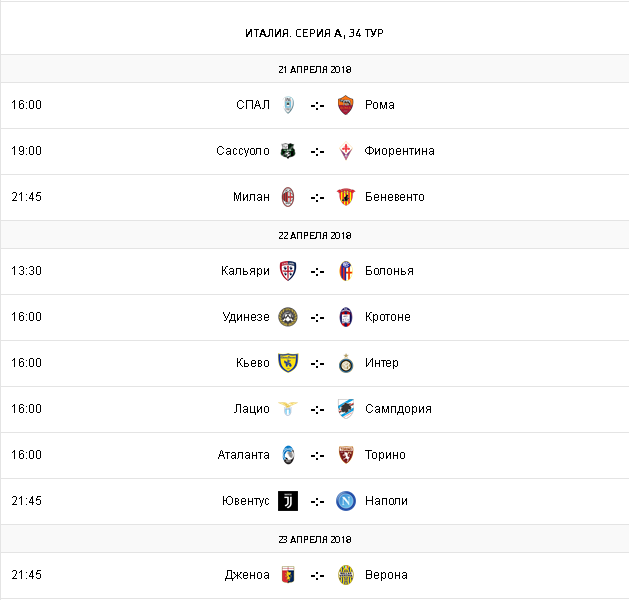Click the Benevento club crest
Image resolution: width=629 pixels, height=600 pixels.
click(x=346, y=197)
